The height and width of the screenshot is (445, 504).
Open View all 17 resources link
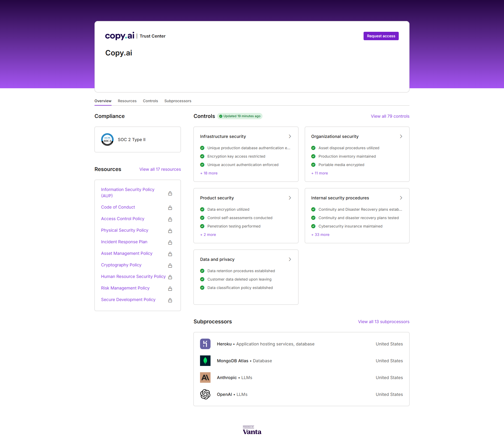(x=160, y=169)
